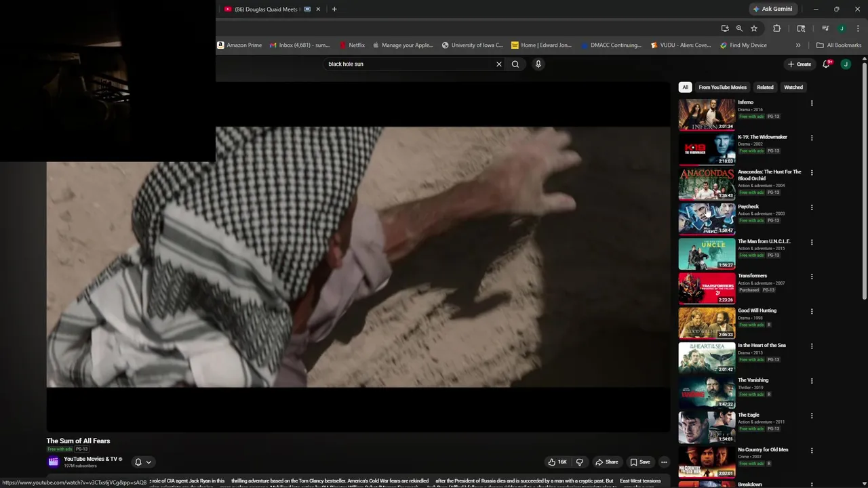The image size is (868, 488).
Task: Open K-19 The Widowmaker thumbnail
Action: pos(707,149)
